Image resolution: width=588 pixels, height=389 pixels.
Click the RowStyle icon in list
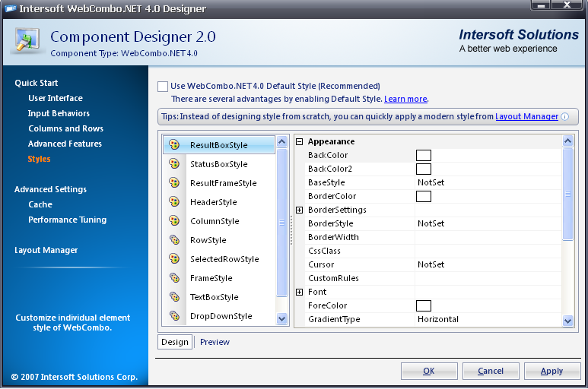click(x=174, y=239)
